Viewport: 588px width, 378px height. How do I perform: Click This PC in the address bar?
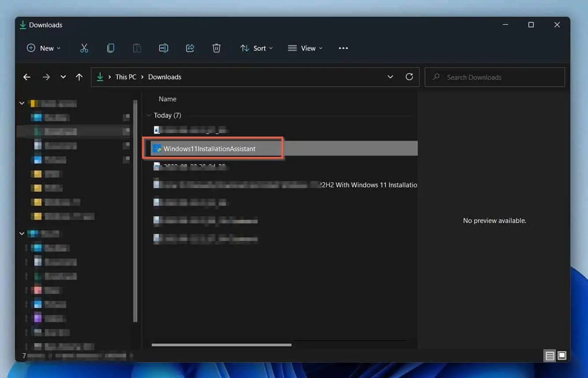coord(126,77)
